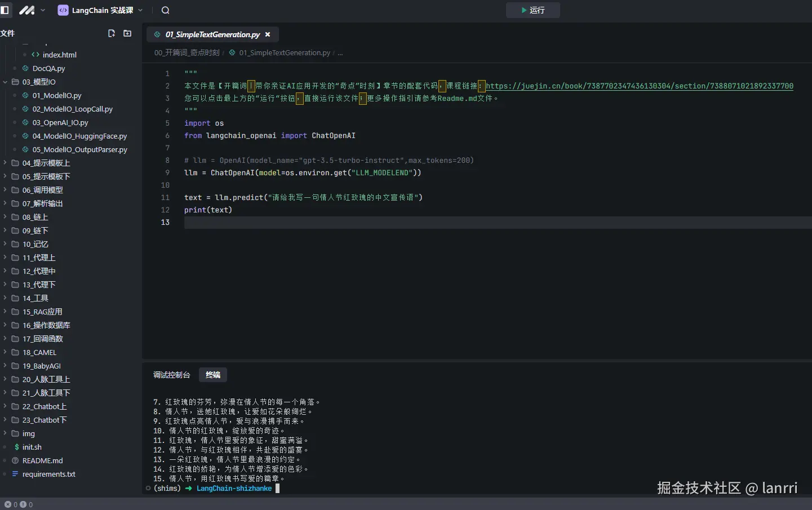The image size is (812, 510).
Task: Click the 运行 run button
Action: click(x=533, y=10)
